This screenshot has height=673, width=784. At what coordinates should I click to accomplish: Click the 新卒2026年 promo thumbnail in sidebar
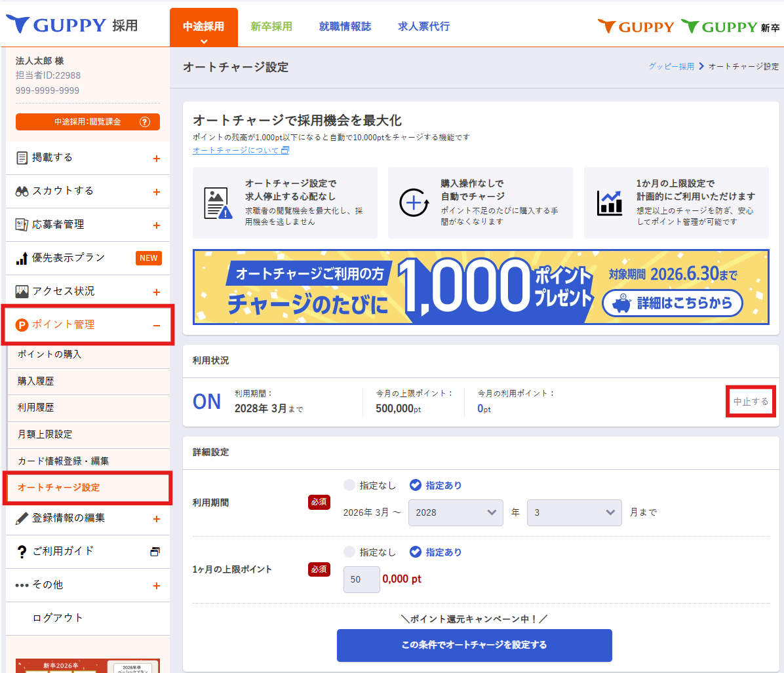coord(87,666)
